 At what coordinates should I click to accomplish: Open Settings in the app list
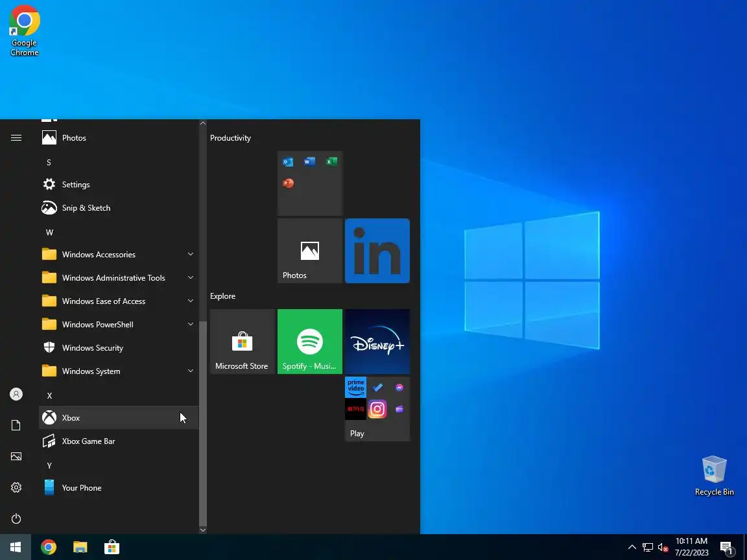pyautogui.click(x=118, y=184)
